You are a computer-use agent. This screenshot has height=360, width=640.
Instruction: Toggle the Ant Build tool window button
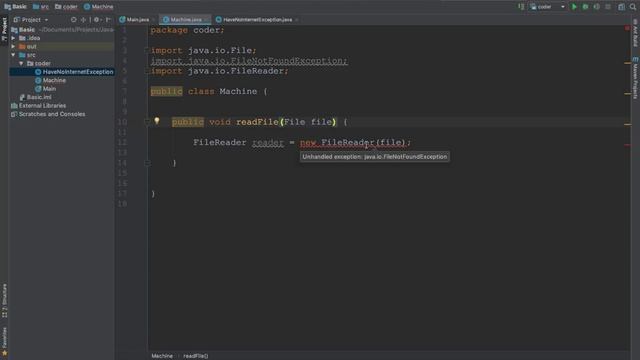click(x=636, y=33)
